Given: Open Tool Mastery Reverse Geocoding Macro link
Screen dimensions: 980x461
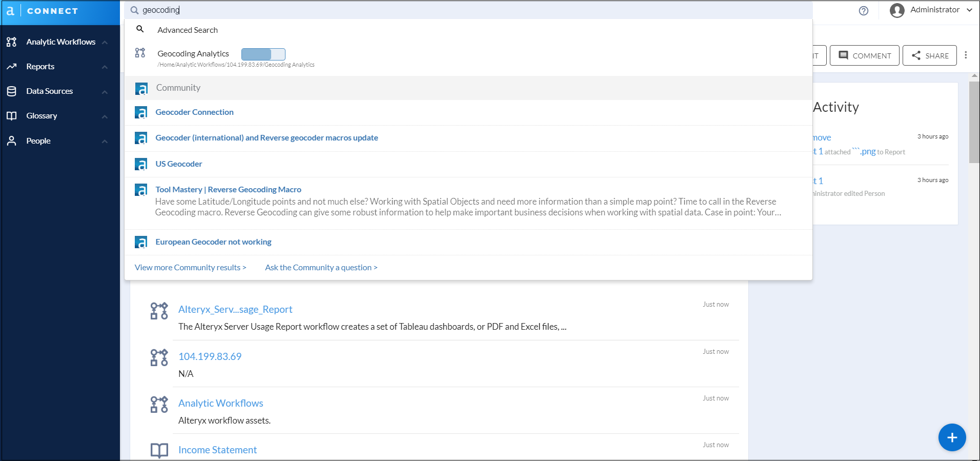Looking at the screenshot, I should (x=228, y=190).
